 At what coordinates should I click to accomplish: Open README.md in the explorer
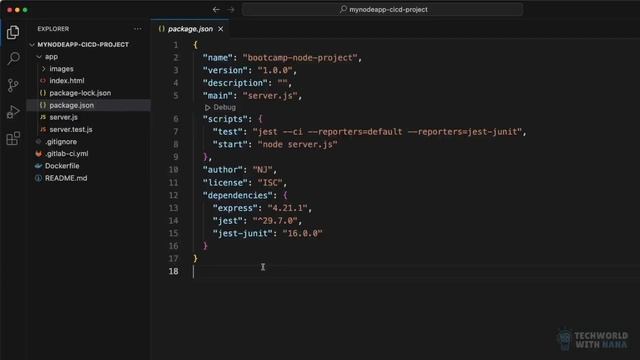[x=66, y=178]
